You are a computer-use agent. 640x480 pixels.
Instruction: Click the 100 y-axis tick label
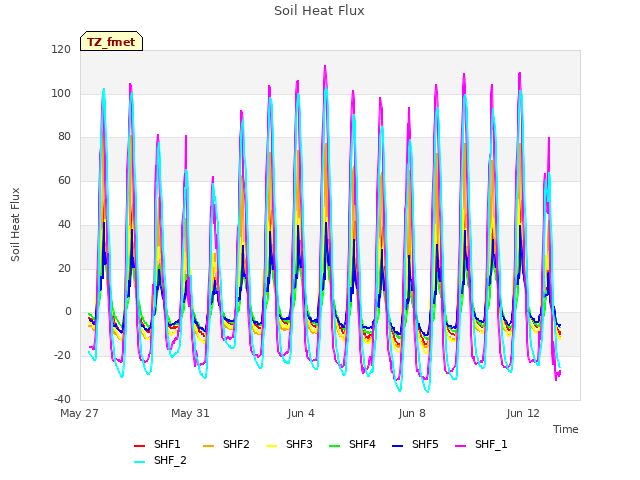click(61, 93)
